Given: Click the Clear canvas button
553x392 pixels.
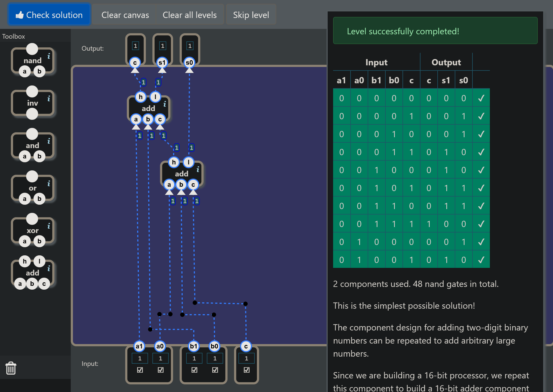Looking at the screenshot, I should 125,15.
